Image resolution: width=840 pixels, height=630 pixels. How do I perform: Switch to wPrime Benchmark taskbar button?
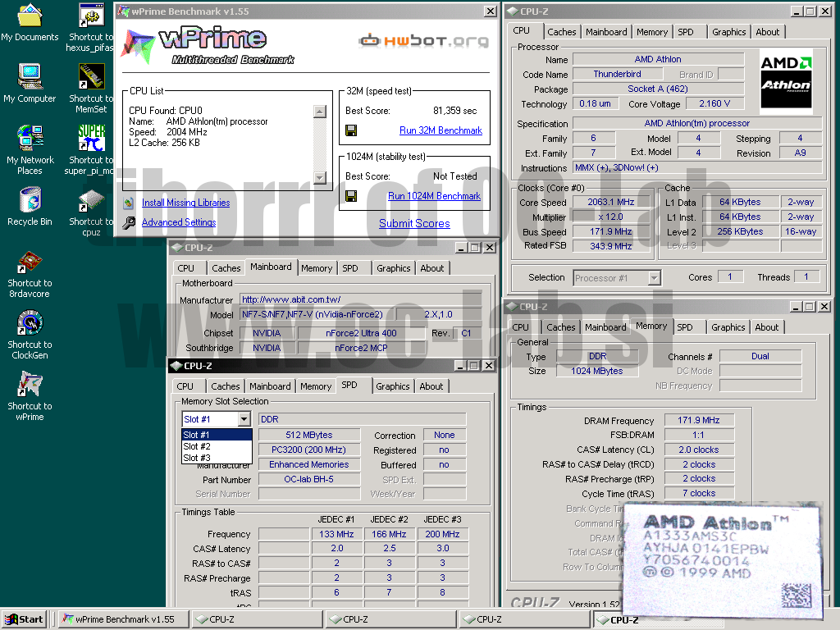(123, 619)
